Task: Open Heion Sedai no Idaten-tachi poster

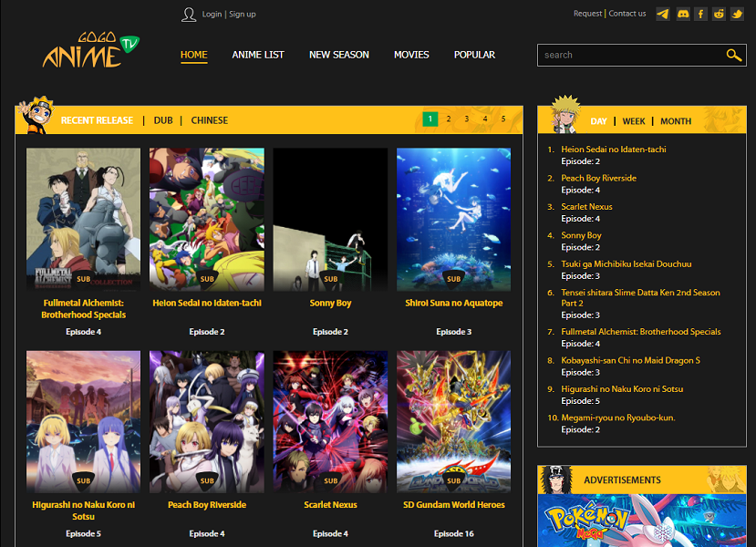Action: coord(207,220)
